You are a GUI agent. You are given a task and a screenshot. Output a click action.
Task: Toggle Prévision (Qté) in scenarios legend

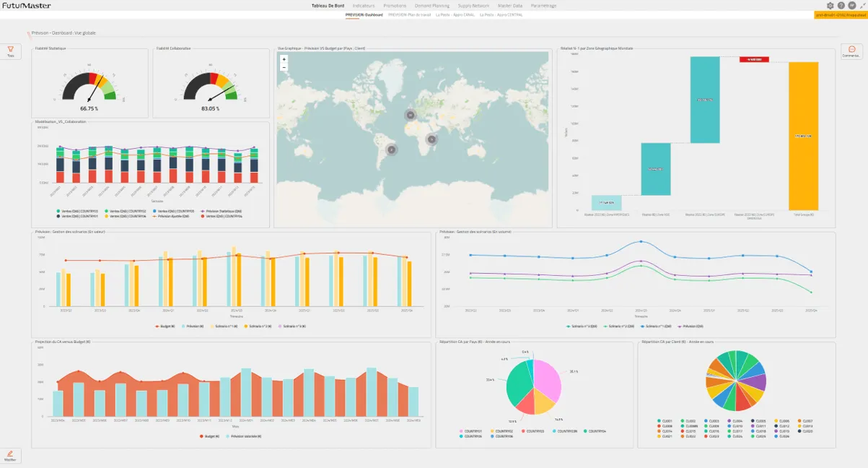click(x=693, y=326)
